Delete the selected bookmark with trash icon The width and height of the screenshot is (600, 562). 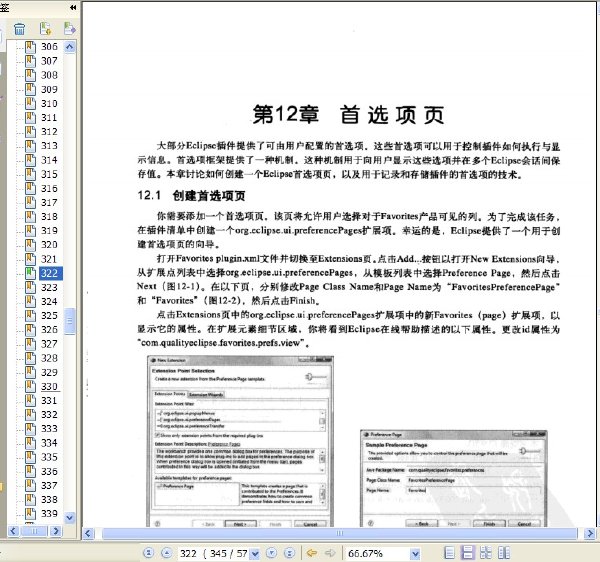pyautogui.click(x=19, y=29)
